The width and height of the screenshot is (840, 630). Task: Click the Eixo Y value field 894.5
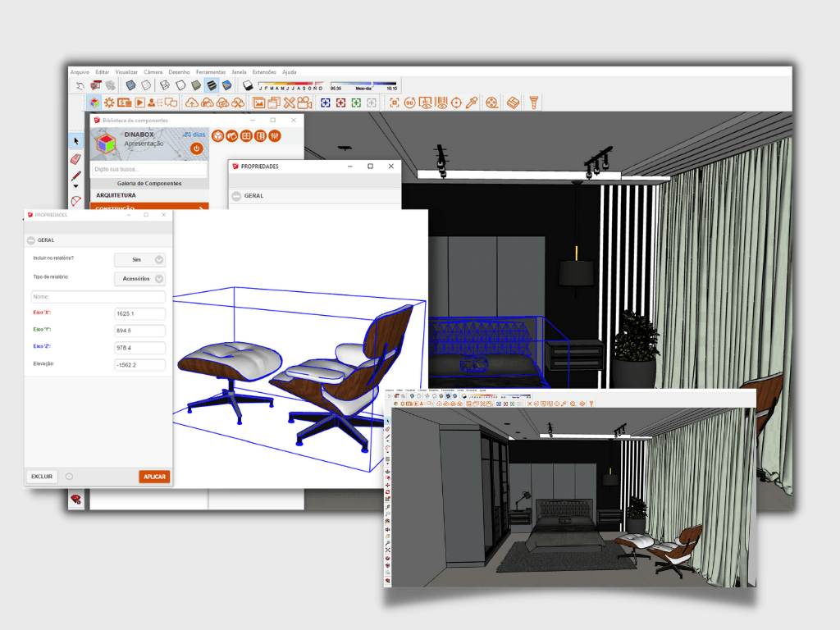139,331
